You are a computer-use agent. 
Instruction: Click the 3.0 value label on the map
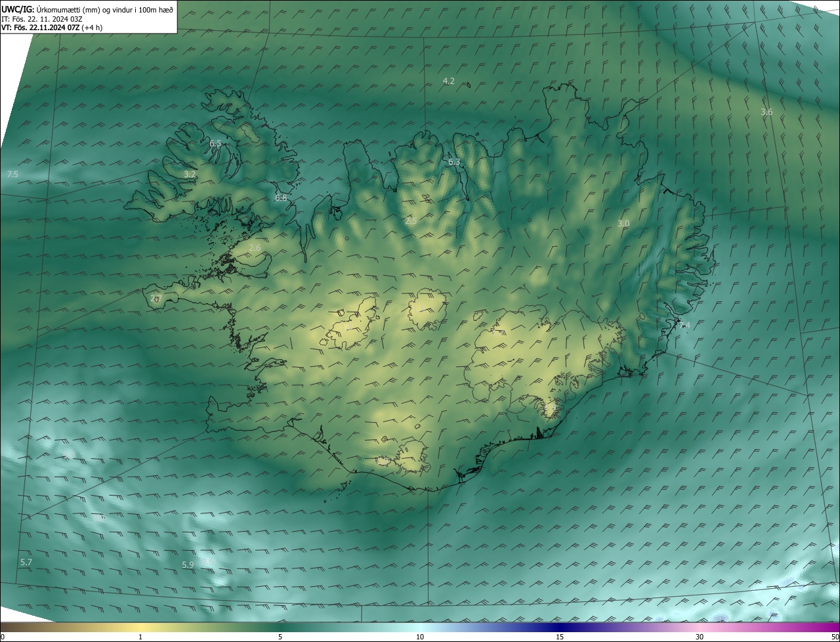point(623,224)
